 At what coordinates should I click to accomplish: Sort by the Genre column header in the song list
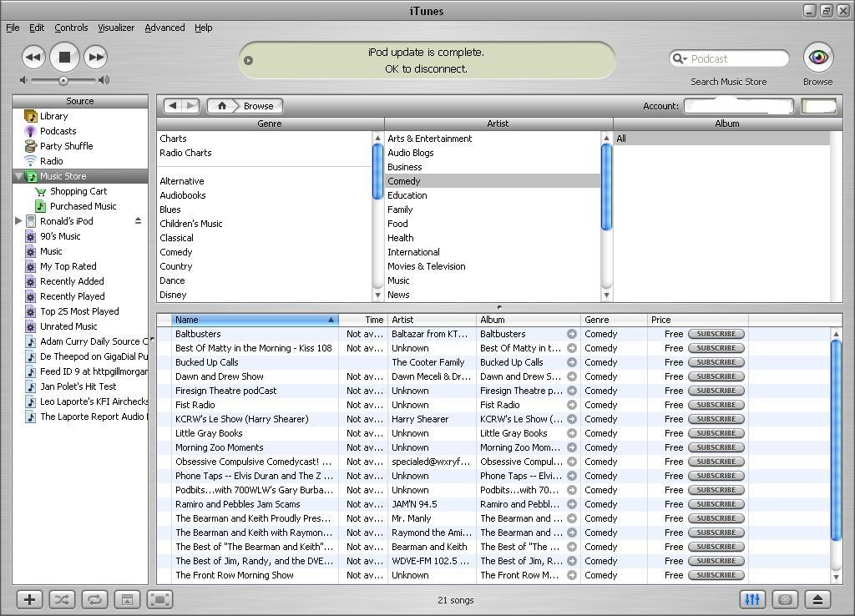pyautogui.click(x=614, y=320)
